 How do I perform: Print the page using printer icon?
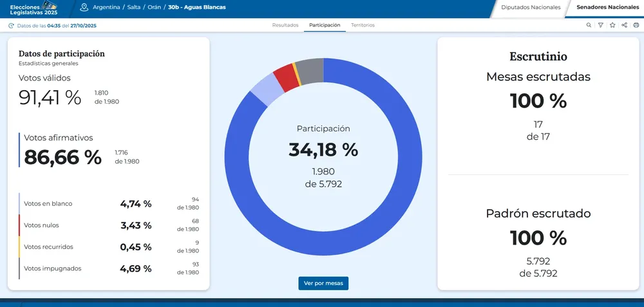[636, 25]
